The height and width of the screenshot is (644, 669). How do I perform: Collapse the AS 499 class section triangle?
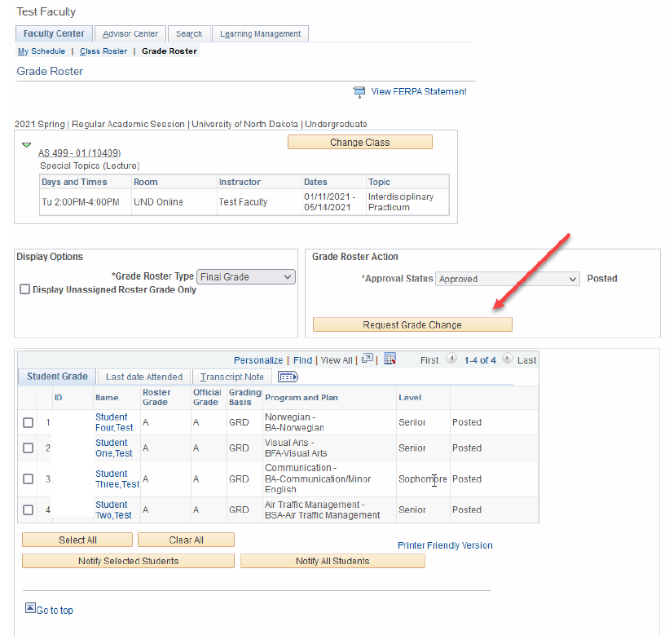(x=26, y=145)
